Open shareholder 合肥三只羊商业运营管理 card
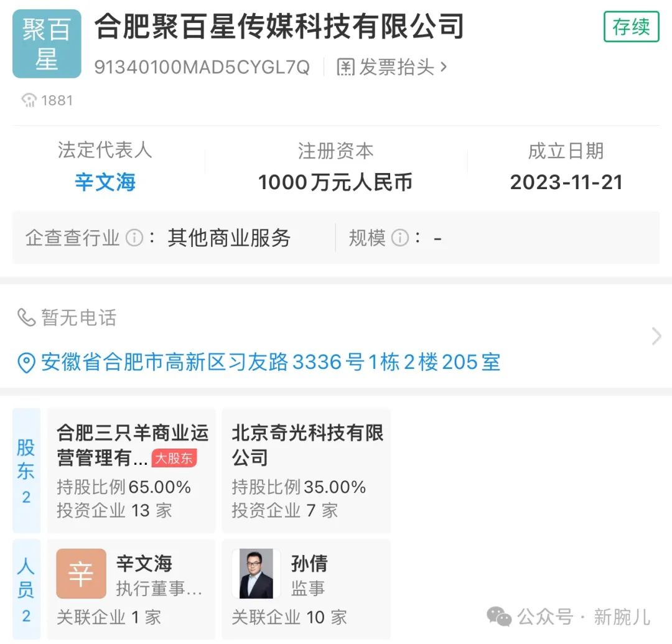The width and height of the screenshot is (672, 644). coord(131,470)
